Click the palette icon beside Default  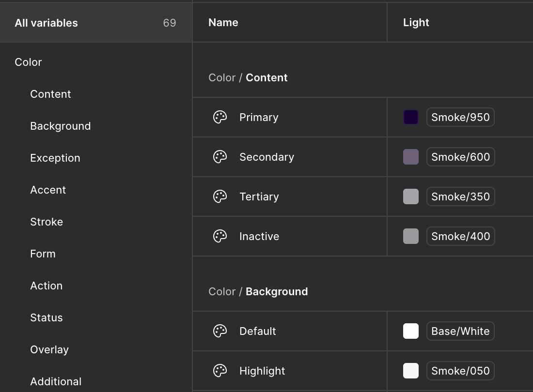(x=220, y=331)
